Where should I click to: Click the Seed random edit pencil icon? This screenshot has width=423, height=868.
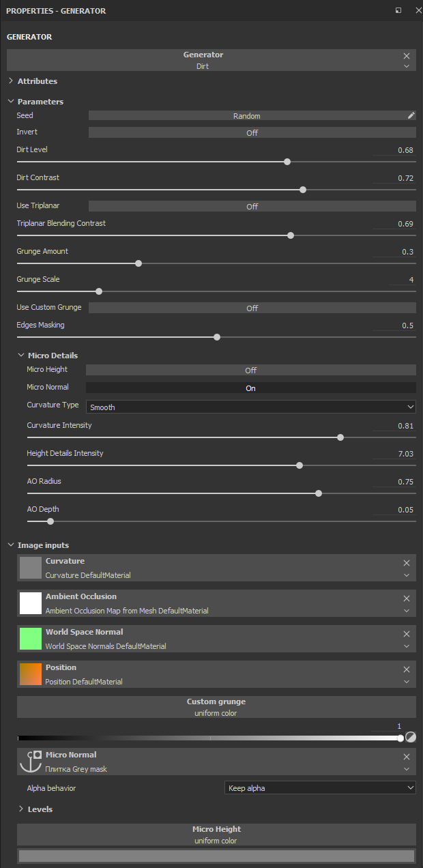pyautogui.click(x=411, y=116)
